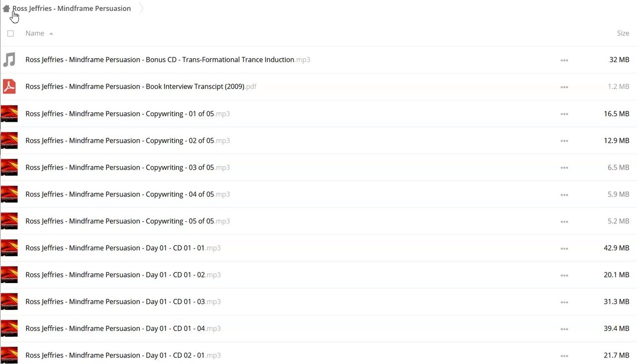Click the Name sort arrow indicator
This screenshot has height=364, width=637.
(51, 34)
